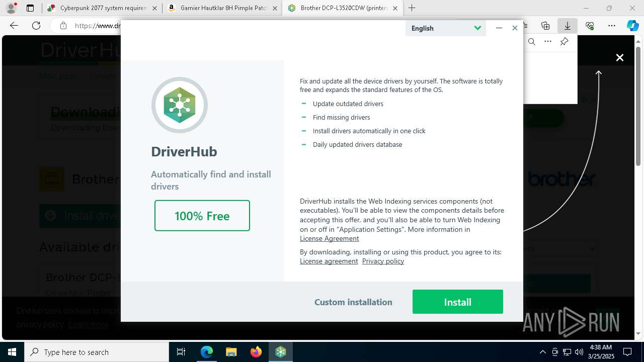Close the Cyberpunk 2077 tab

click(154, 8)
